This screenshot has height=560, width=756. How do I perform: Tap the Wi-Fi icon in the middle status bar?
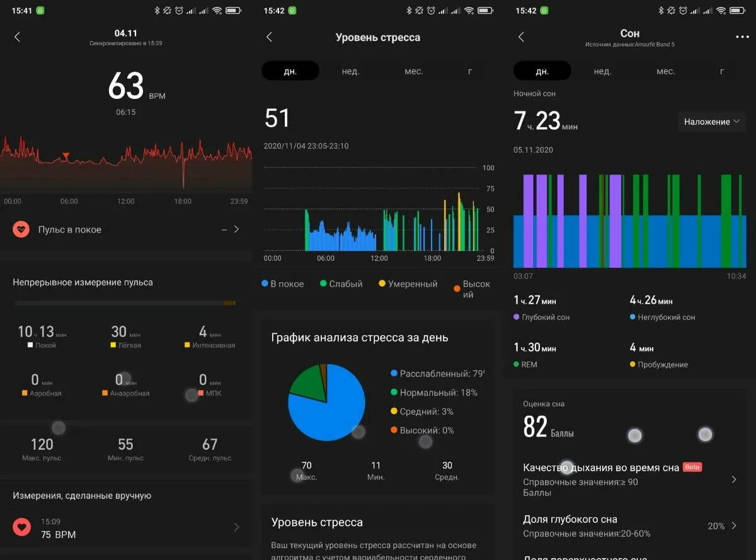[469, 11]
